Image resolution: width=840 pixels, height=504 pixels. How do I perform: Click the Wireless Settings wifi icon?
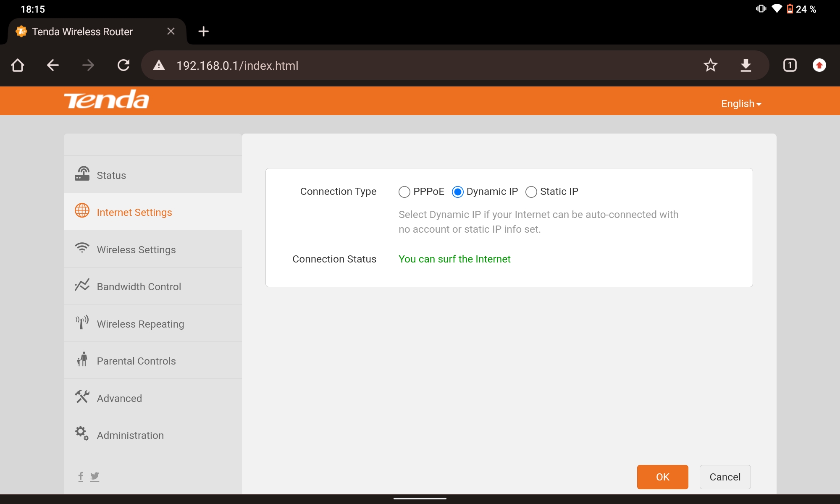[x=82, y=248]
